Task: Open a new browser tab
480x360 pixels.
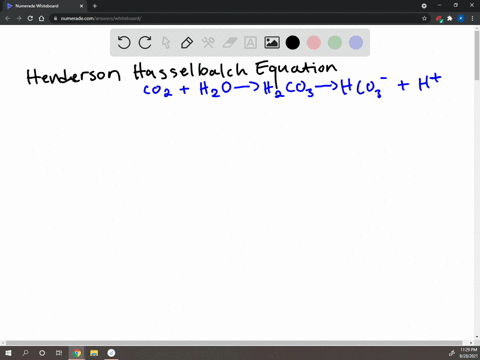Action: point(95,6)
